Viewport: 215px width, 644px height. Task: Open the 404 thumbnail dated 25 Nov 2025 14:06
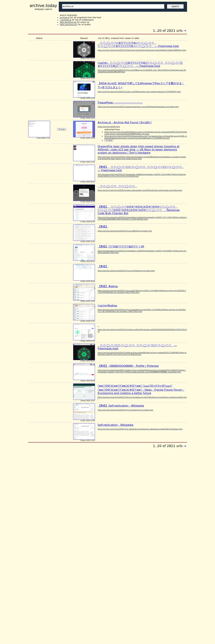coord(84,129)
